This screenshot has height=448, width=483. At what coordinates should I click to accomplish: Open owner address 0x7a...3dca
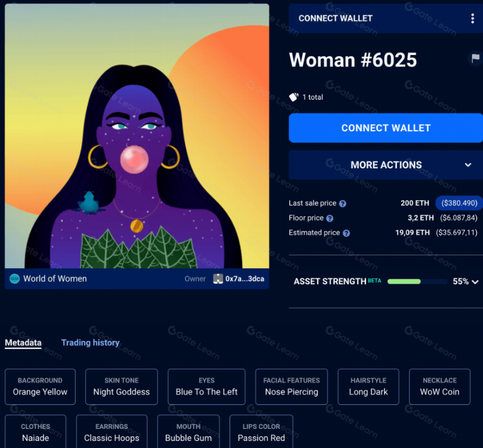244,278
